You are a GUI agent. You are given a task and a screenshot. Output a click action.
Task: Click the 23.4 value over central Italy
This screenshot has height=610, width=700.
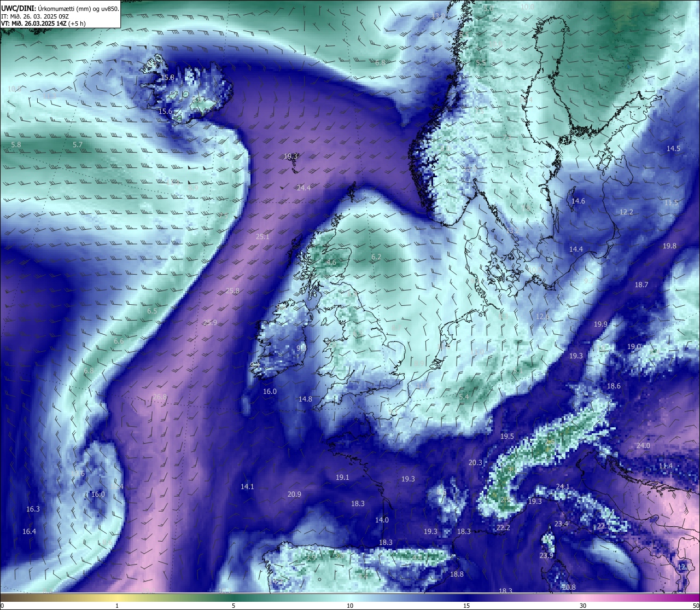tap(561, 524)
